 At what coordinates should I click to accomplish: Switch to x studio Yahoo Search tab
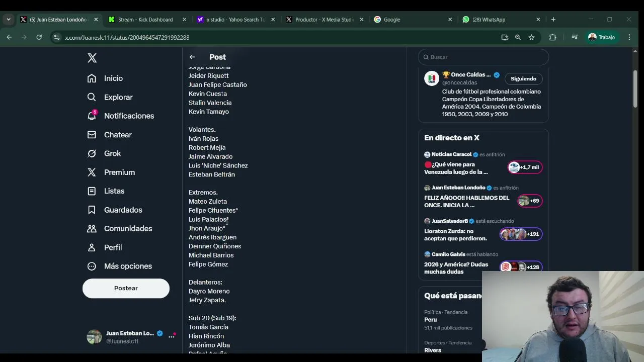coord(235,20)
